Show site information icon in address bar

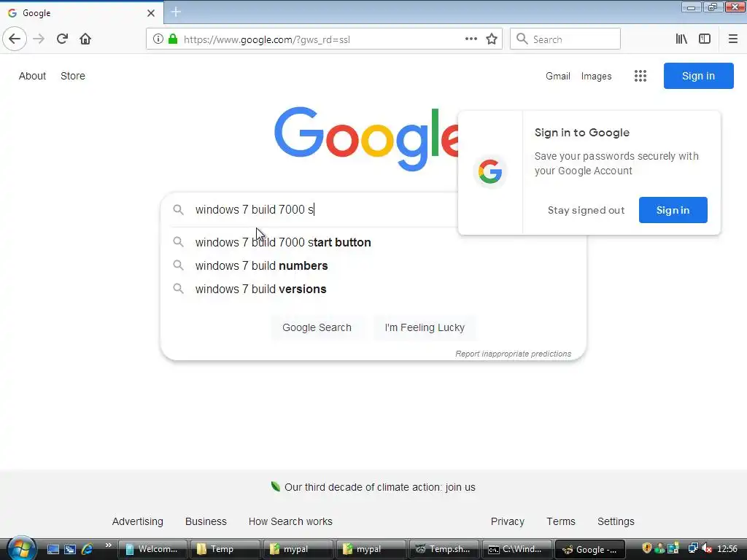pos(158,39)
